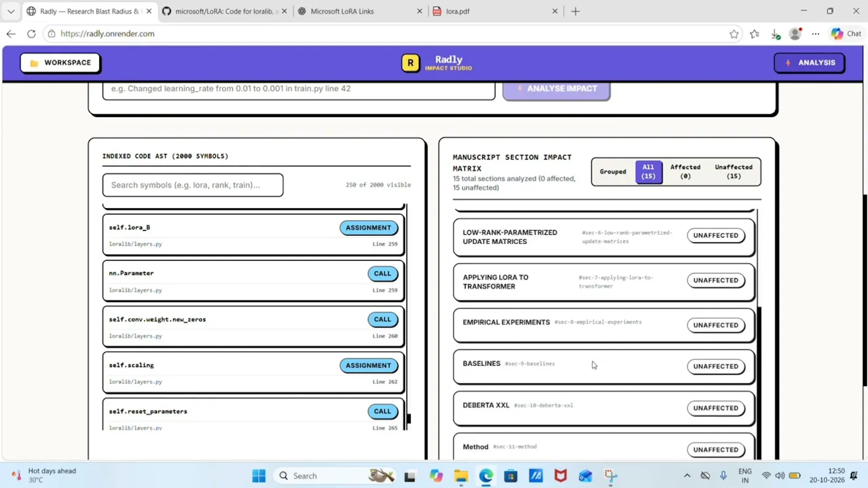Viewport: 868px width, 488px height.
Task: Select the Radly Research Blast Radius tab
Action: coord(90,11)
